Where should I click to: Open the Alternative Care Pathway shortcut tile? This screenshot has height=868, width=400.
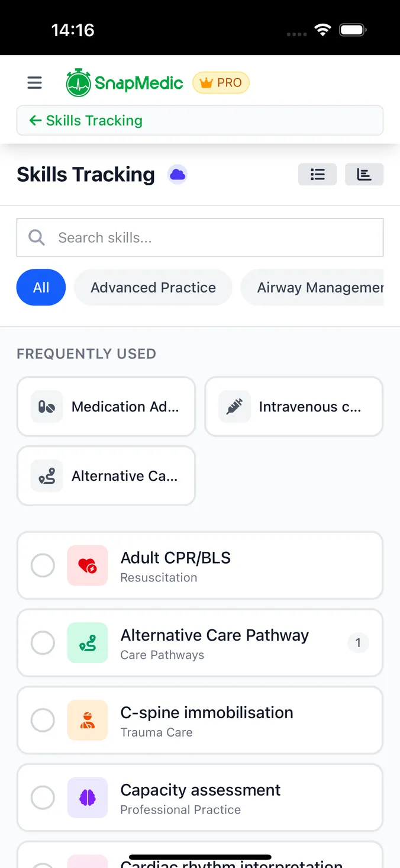coord(106,476)
